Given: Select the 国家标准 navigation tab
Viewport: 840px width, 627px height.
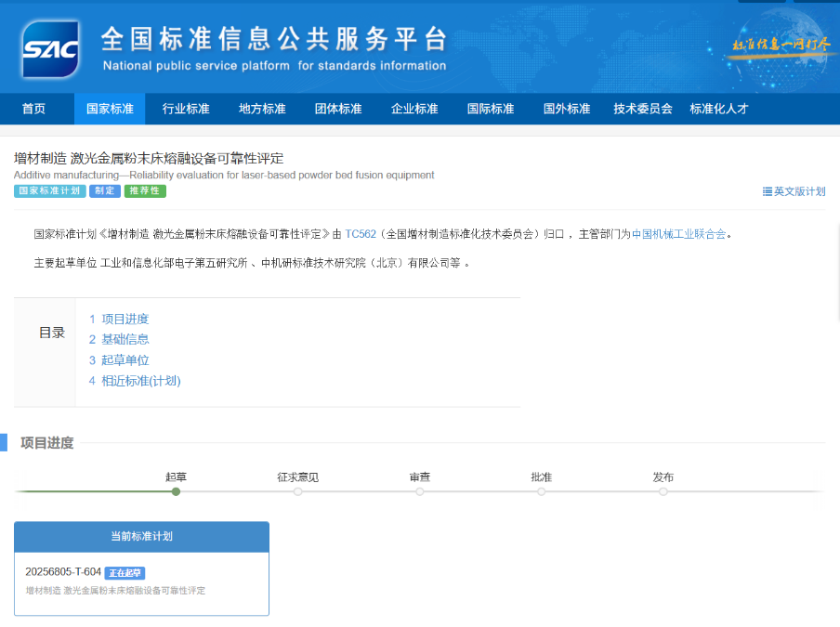Looking at the screenshot, I should (x=110, y=109).
